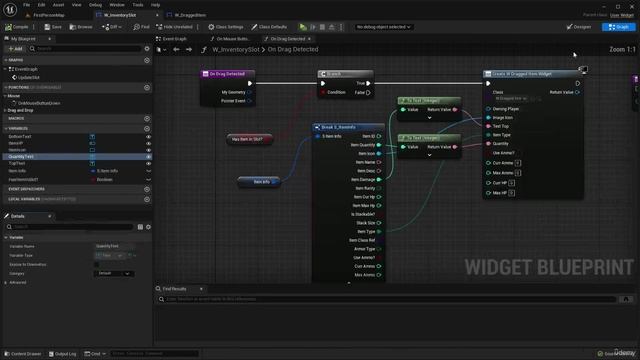Open the Cmd console dropdown
The width and height of the screenshot is (640, 360).
pos(95,354)
